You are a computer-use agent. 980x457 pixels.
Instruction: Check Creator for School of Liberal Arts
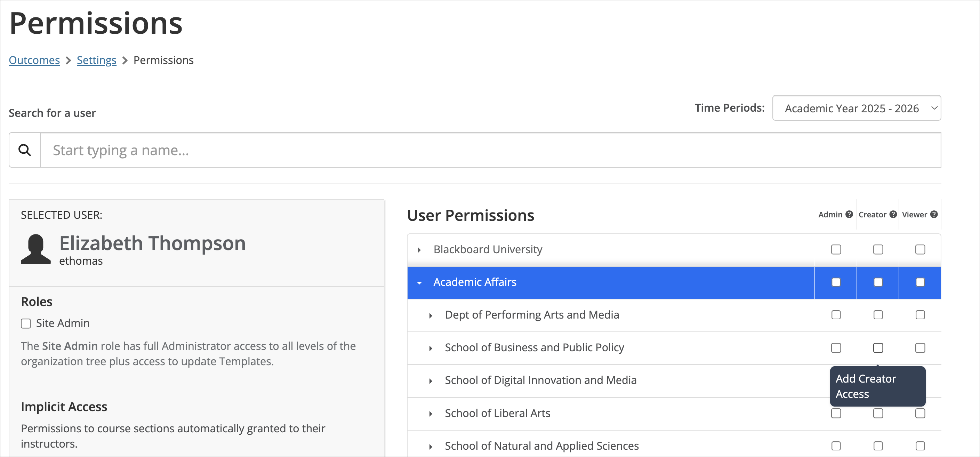pyautogui.click(x=878, y=413)
